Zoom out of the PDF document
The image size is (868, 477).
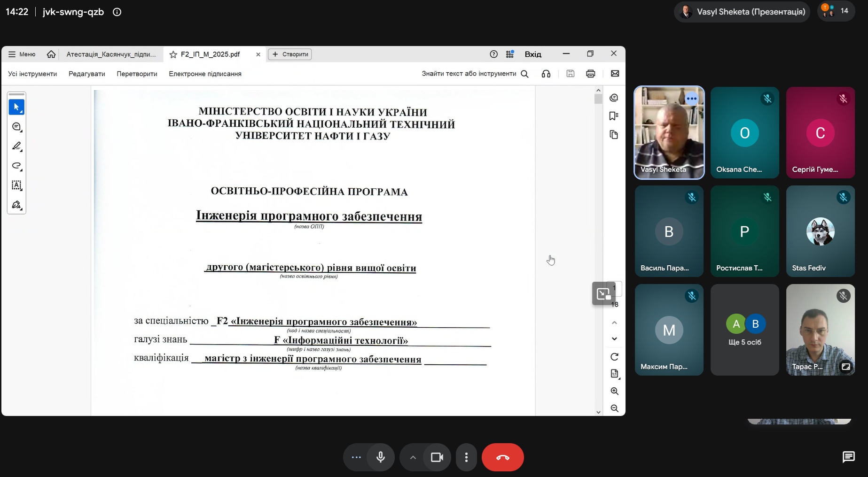pos(614,408)
